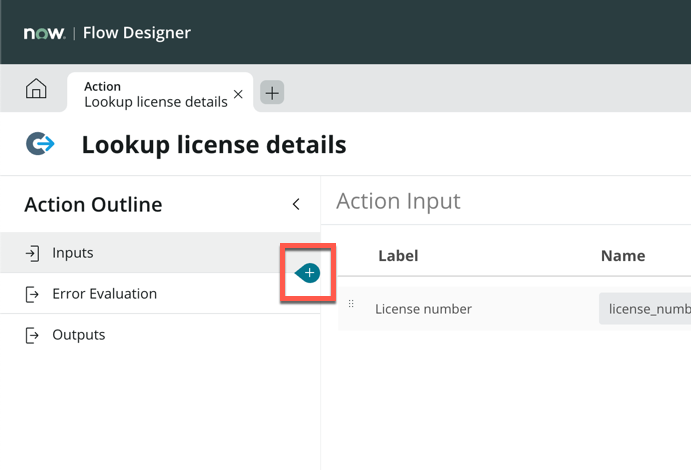The height and width of the screenshot is (470, 691).
Task: Click the Label column header
Action: (x=398, y=256)
